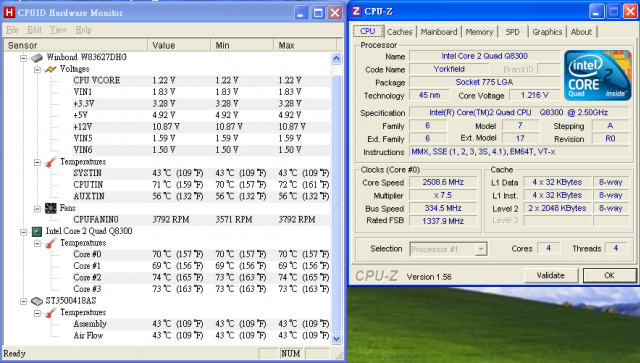
Task: Click the Sensor column header
Action: [x=76, y=45]
